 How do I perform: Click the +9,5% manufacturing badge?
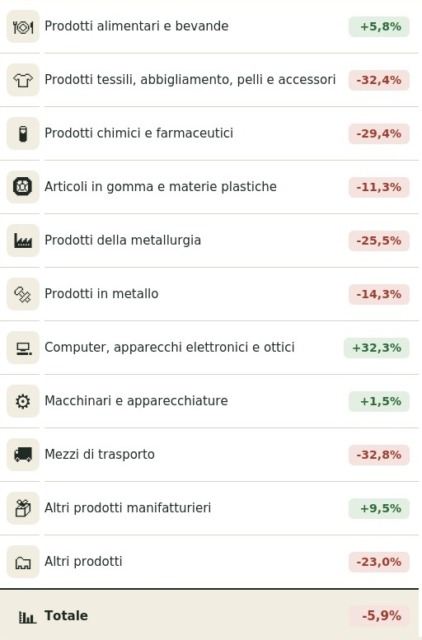tap(379, 509)
